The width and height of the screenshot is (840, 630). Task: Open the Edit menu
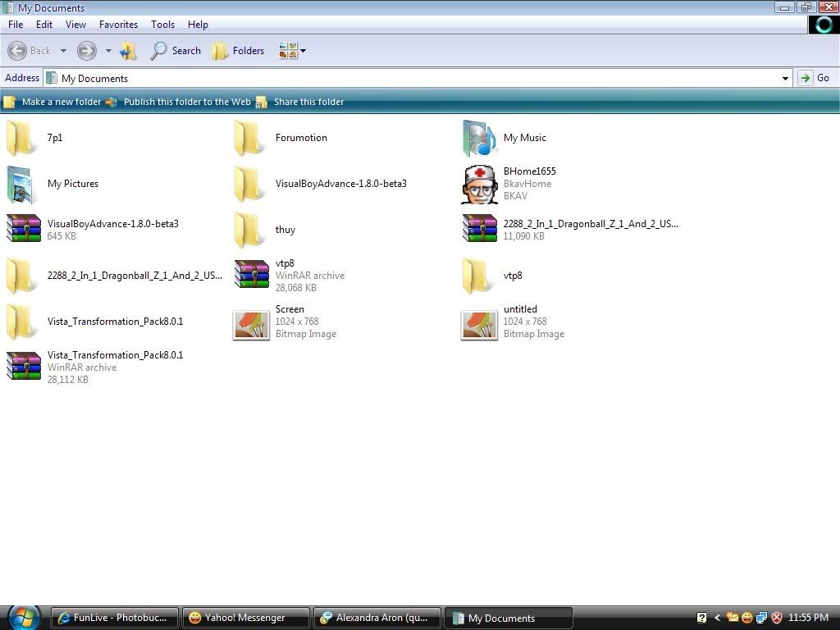tap(44, 25)
